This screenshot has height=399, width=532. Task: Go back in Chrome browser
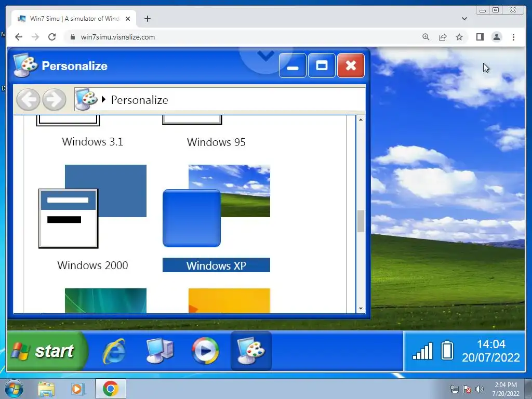tap(19, 37)
